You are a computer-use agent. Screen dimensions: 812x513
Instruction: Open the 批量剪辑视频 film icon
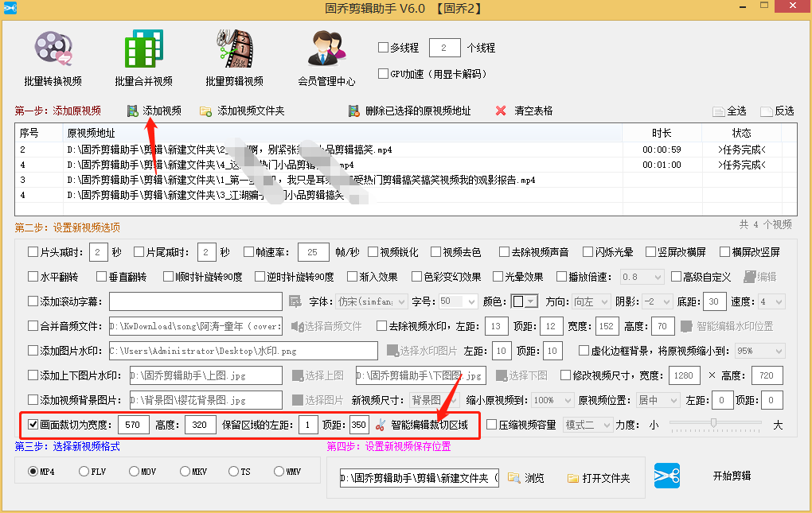tap(235, 48)
